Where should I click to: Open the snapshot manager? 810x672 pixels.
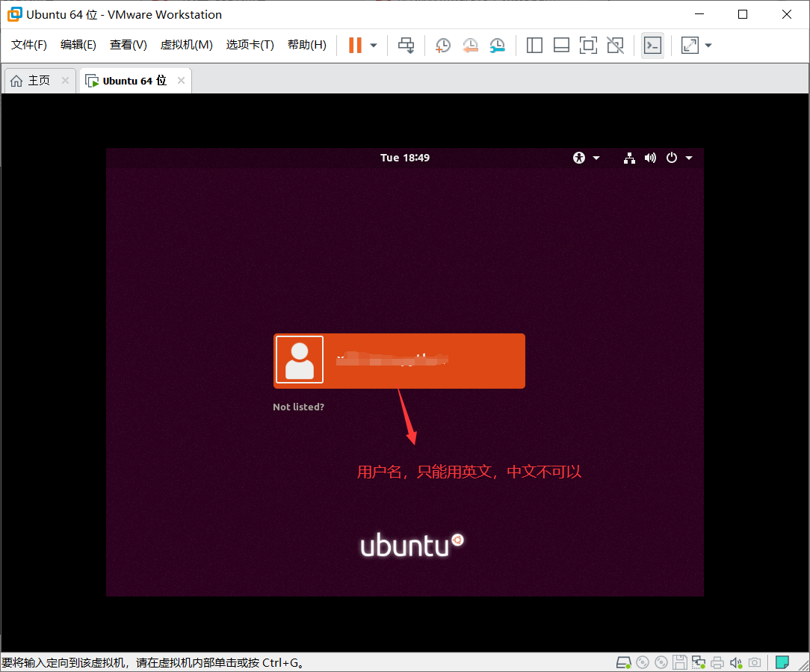[x=497, y=46]
